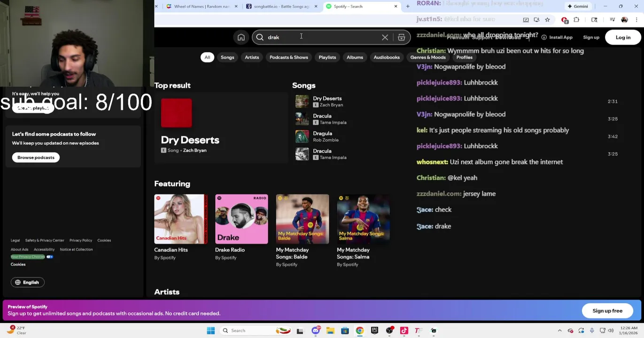The height and width of the screenshot is (338, 644).
Task: Click the magnifier icon in Spotify search
Action: tap(260, 38)
